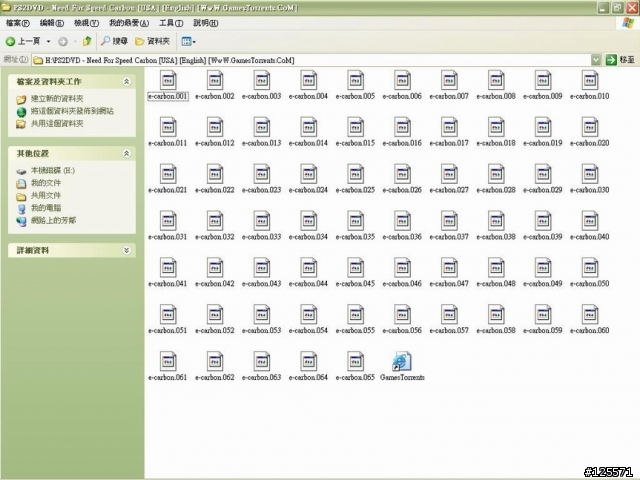Open the 檔案(F) menu
The height and width of the screenshot is (480, 640).
pyautogui.click(x=18, y=23)
